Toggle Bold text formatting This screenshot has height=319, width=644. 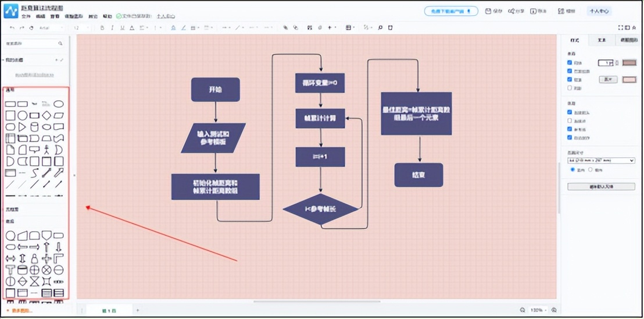pos(102,28)
